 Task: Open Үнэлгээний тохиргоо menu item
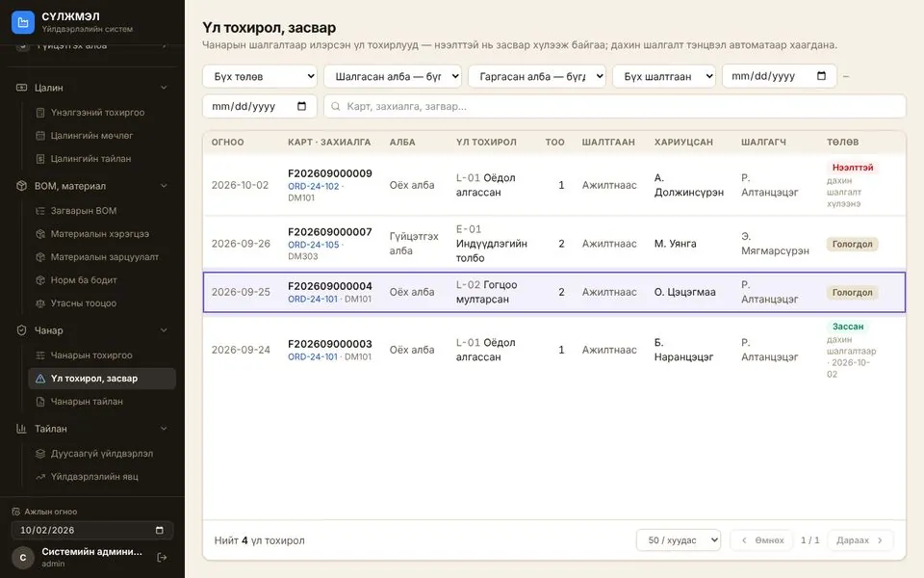click(x=102, y=112)
